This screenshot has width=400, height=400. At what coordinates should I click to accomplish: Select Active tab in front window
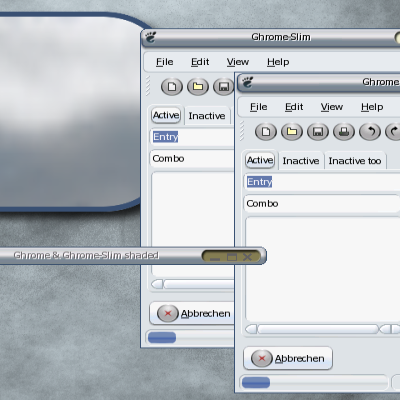tap(260, 160)
